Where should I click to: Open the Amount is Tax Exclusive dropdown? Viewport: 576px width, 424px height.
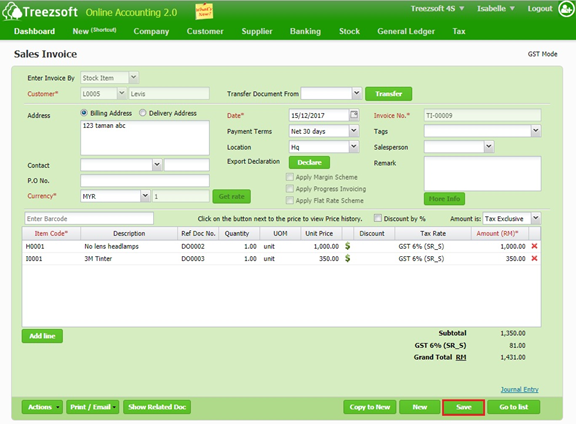[536, 218]
